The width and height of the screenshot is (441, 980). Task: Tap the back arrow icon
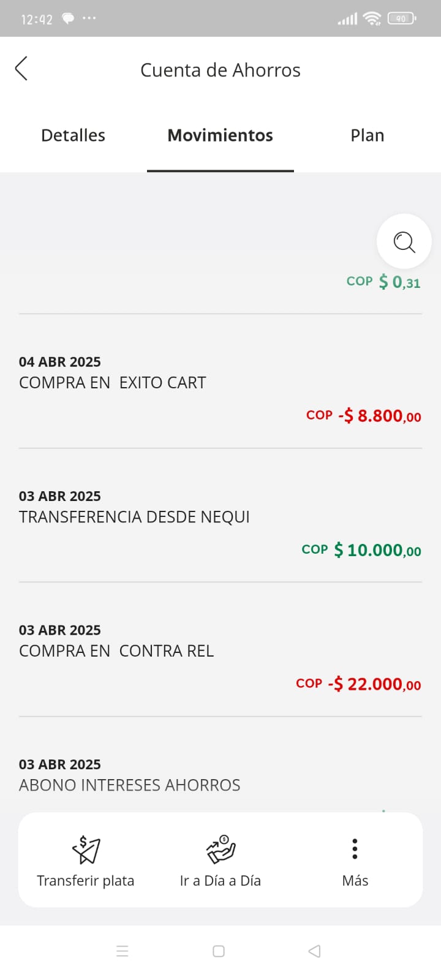pyautogui.click(x=21, y=69)
